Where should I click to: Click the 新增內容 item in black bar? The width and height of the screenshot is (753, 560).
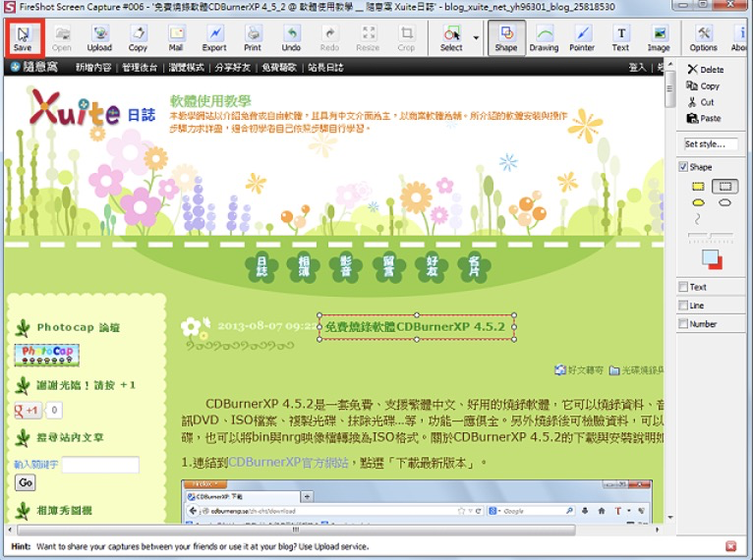point(93,68)
